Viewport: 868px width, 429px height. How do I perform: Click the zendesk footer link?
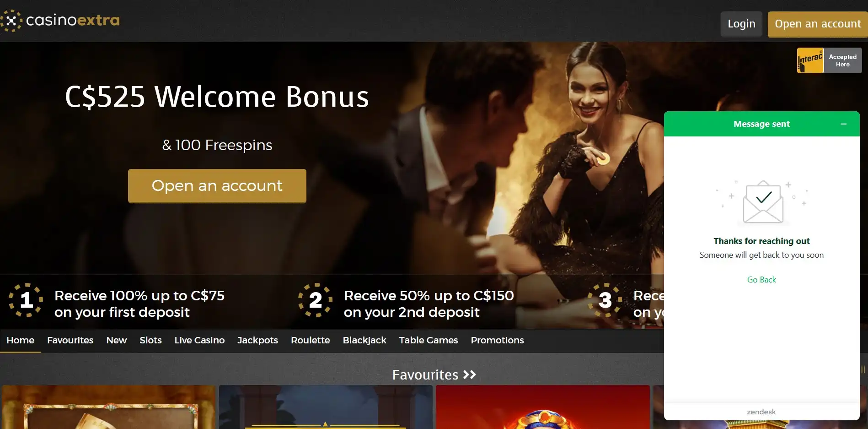[x=761, y=412]
